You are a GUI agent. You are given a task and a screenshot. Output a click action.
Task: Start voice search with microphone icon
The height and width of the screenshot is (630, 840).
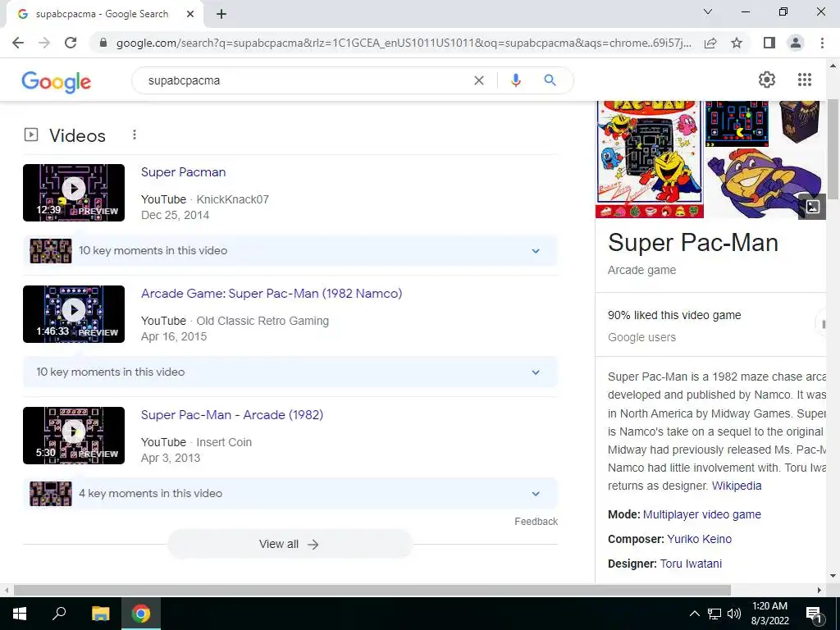[x=516, y=80]
